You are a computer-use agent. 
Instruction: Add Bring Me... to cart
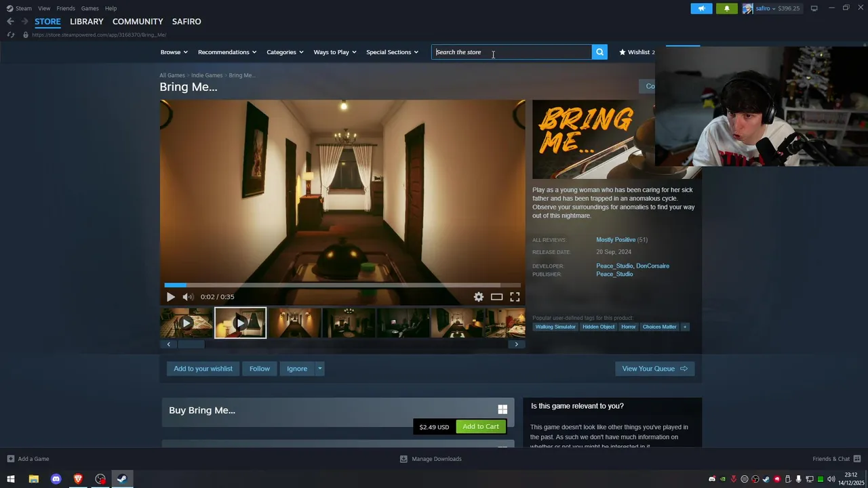coord(481,426)
